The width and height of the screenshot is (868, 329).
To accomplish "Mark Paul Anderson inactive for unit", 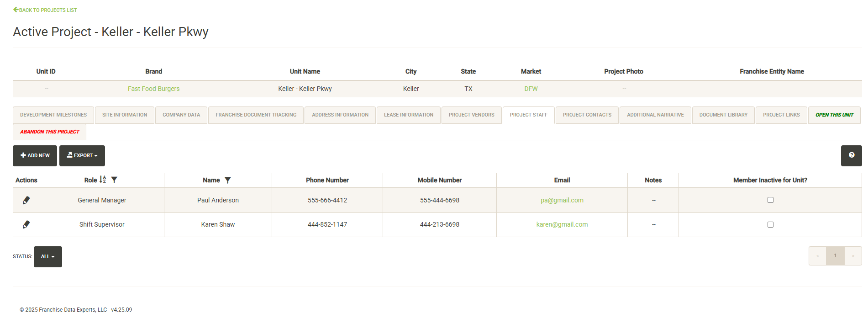I will [x=770, y=200].
